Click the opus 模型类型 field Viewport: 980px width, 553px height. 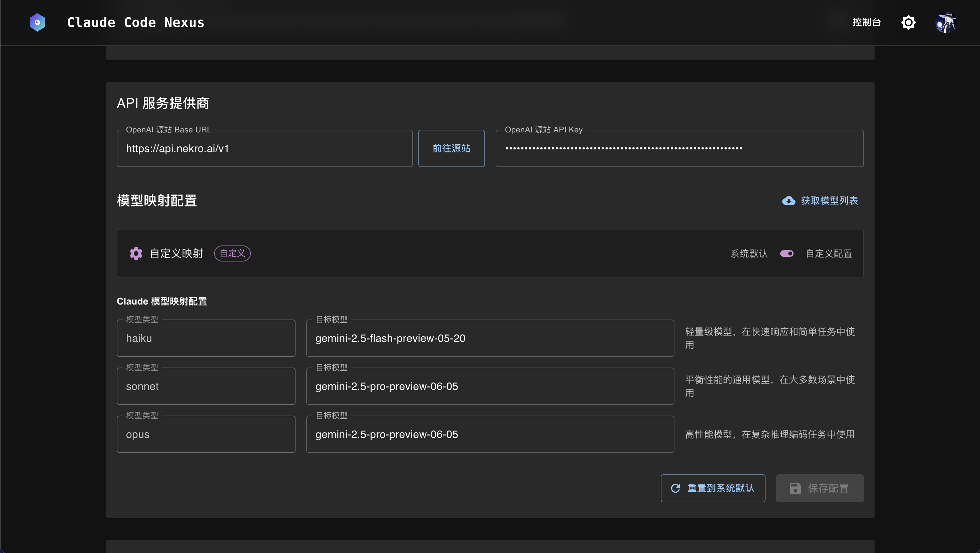206,434
